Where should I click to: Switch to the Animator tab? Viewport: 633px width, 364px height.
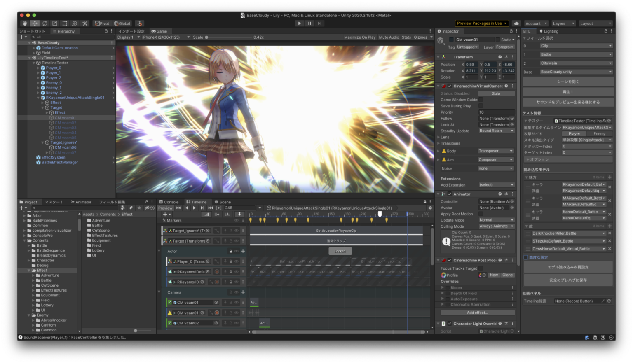coord(81,202)
